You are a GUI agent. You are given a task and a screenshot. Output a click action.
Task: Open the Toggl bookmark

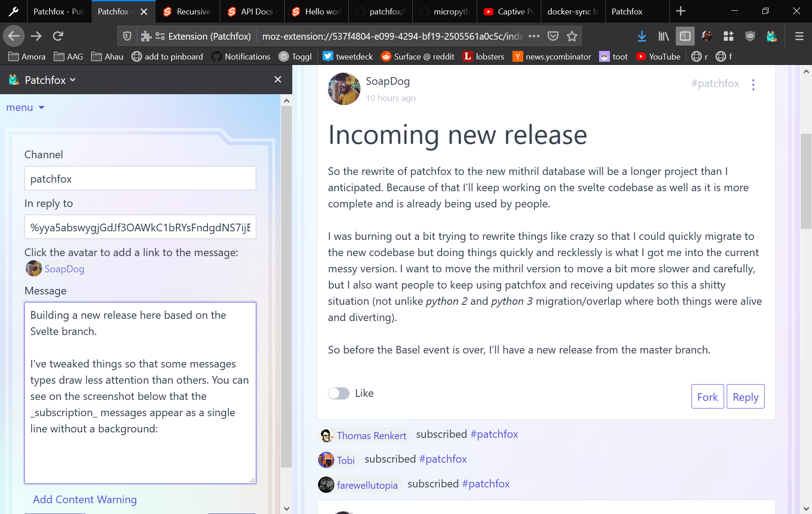tap(295, 56)
